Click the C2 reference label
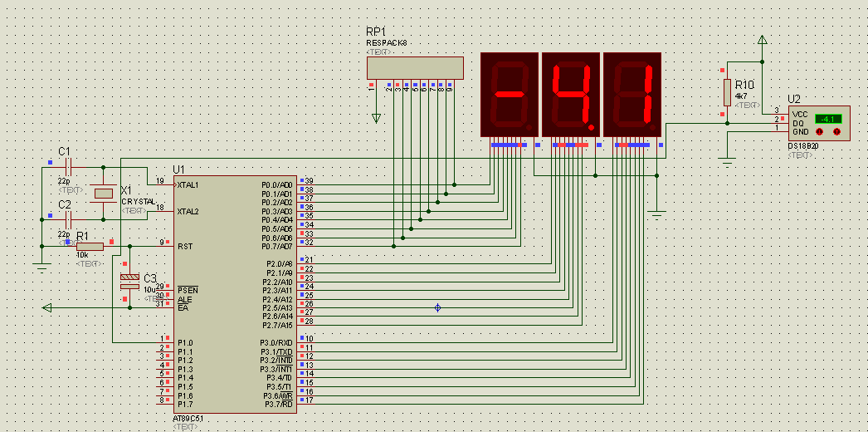 coord(64,205)
